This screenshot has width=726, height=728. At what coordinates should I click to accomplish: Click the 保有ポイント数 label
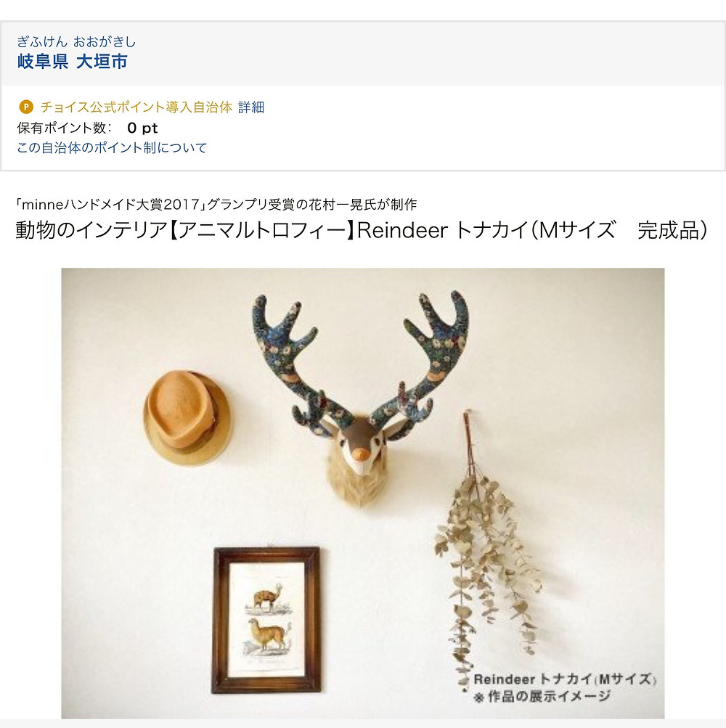64,128
